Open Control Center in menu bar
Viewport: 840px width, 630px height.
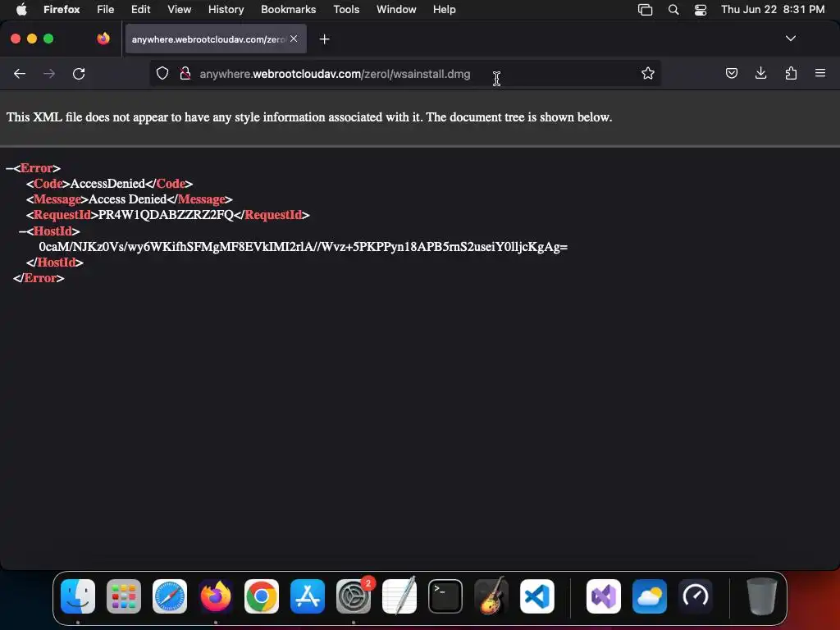tap(701, 10)
